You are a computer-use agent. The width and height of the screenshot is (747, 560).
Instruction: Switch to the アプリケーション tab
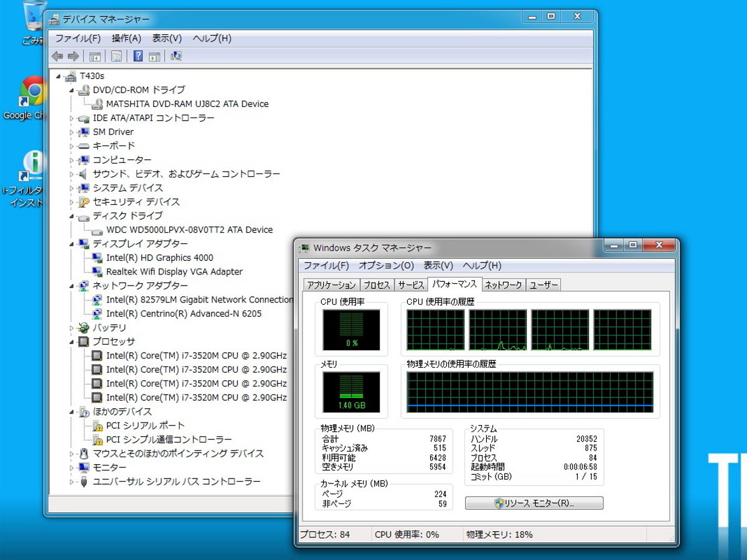click(x=332, y=285)
